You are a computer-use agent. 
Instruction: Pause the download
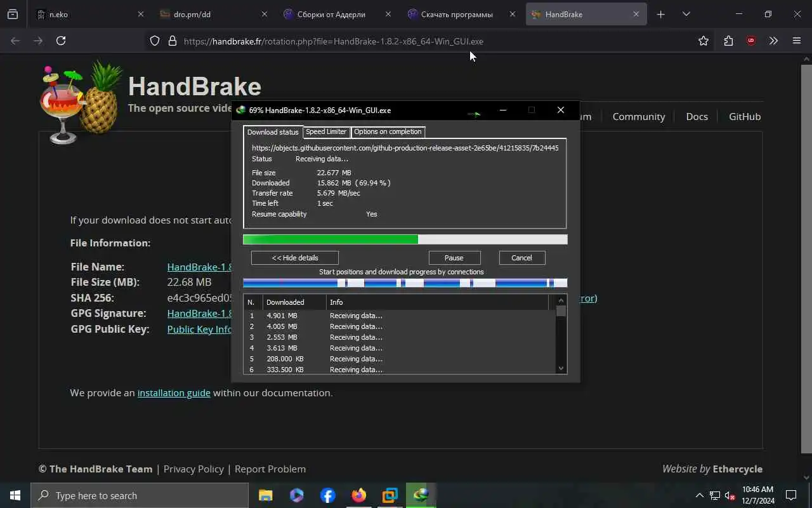point(454,258)
